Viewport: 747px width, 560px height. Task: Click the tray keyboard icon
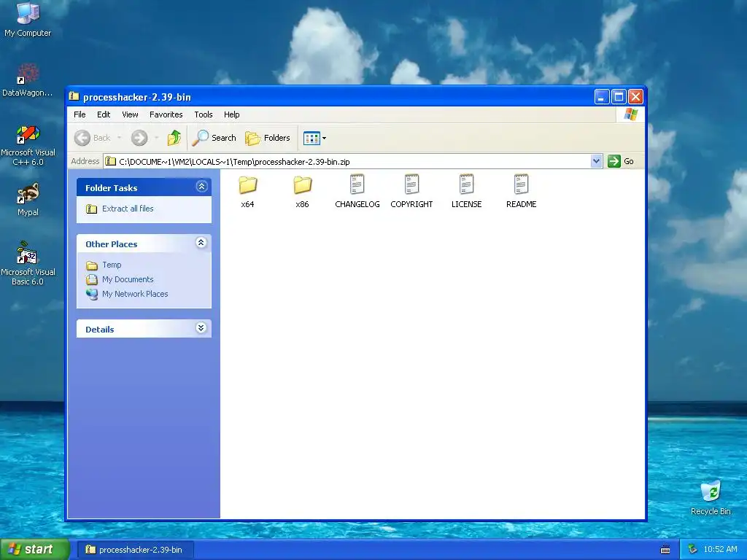pyautogui.click(x=665, y=550)
